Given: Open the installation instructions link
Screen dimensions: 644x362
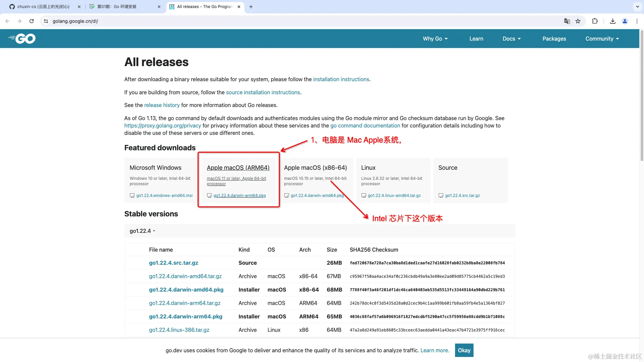Looking at the screenshot, I should pyautogui.click(x=341, y=80).
